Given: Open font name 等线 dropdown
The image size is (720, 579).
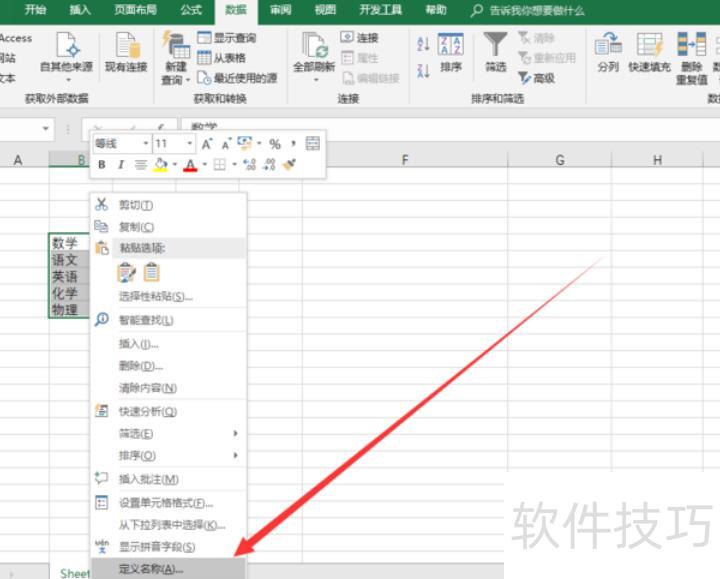Looking at the screenshot, I should click(145, 144).
